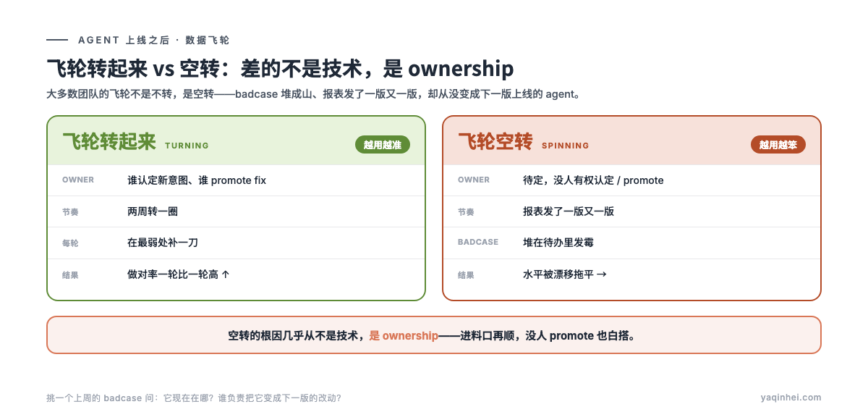The image size is (868, 420).
Task: Select the text '报表发了一版又一版' in the red card
Action: [569, 211]
